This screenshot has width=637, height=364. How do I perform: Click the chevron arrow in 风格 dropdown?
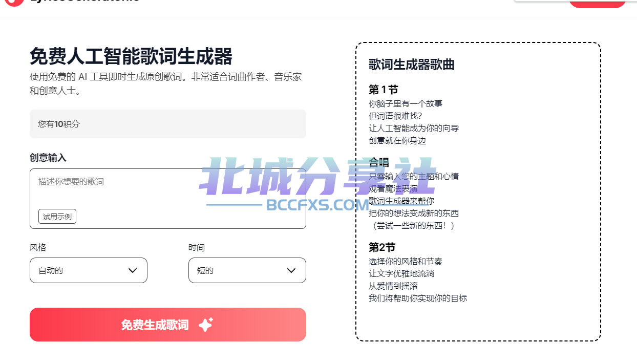click(x=133, y=270)
